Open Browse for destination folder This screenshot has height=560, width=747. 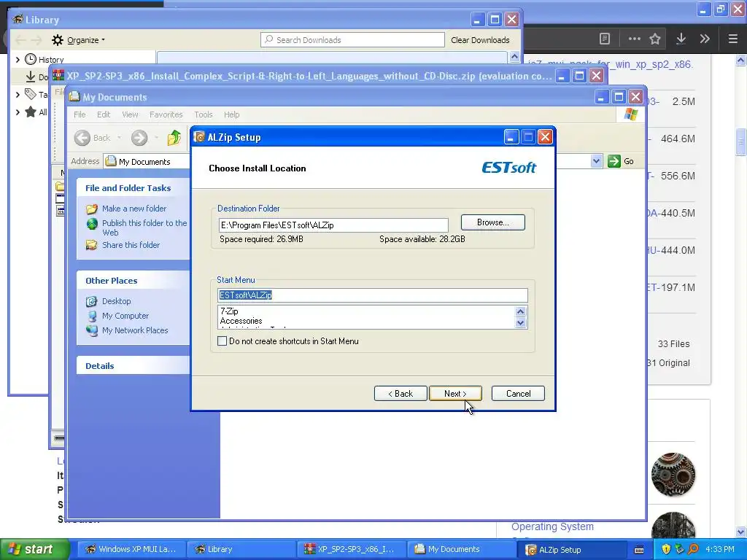pyautogui.click(x=492, y=222)
